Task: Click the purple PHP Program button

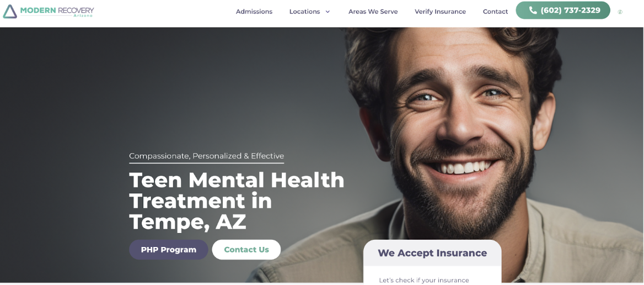Action: [168, 250]
